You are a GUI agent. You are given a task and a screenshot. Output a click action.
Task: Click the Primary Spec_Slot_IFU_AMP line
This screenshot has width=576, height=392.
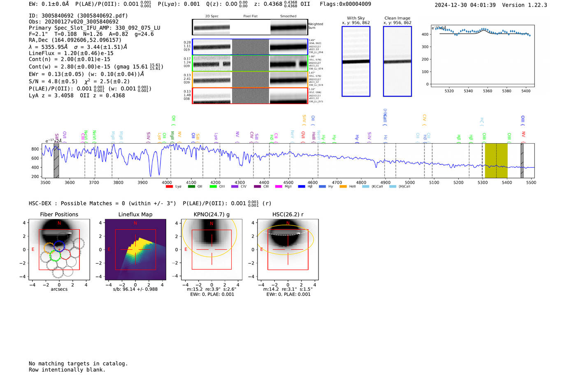[95, 28]
